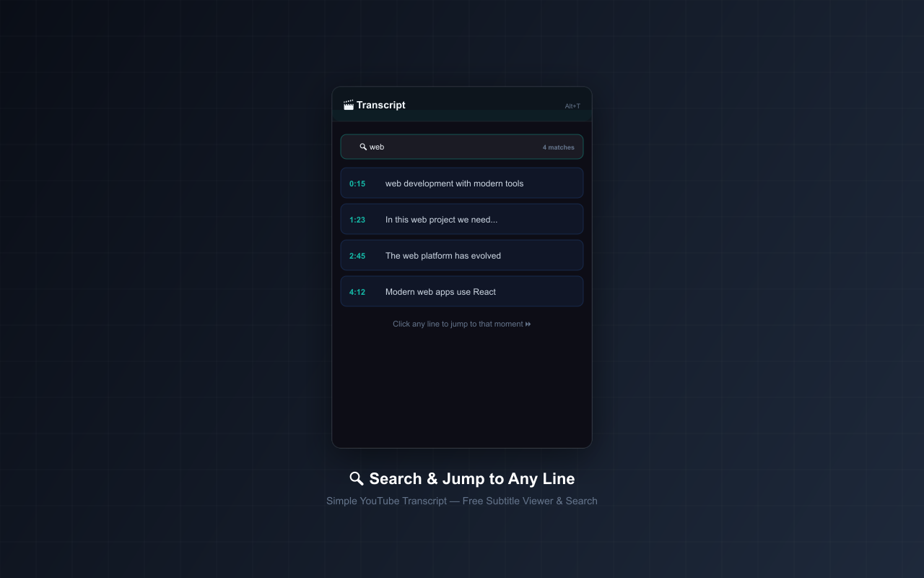Click the 'Simple YouTube Transcript' subtitle text
Screen dimensions: 924x578
pos(462,501)
